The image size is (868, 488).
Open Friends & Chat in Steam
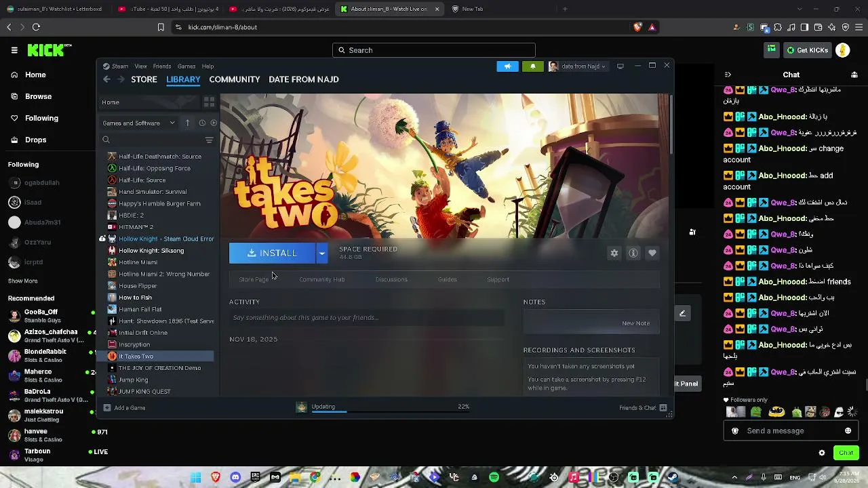pyautogui.click(x=643, y=407)
